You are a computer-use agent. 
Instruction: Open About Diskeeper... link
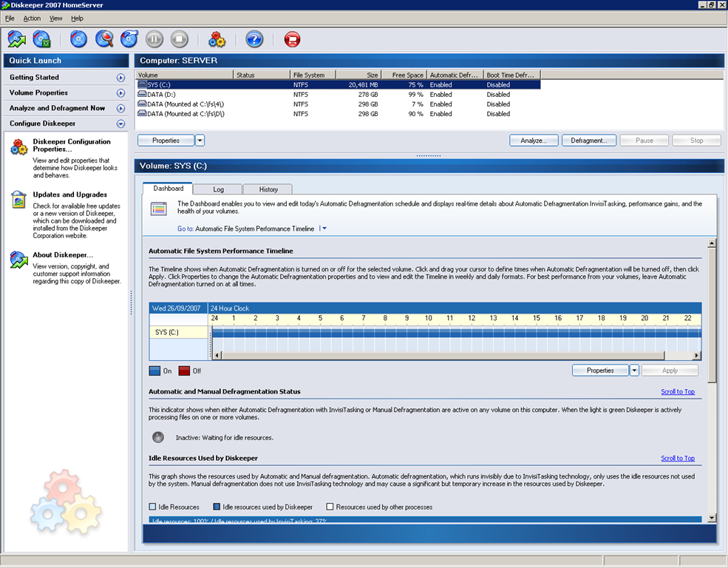(x=63, y=255)
